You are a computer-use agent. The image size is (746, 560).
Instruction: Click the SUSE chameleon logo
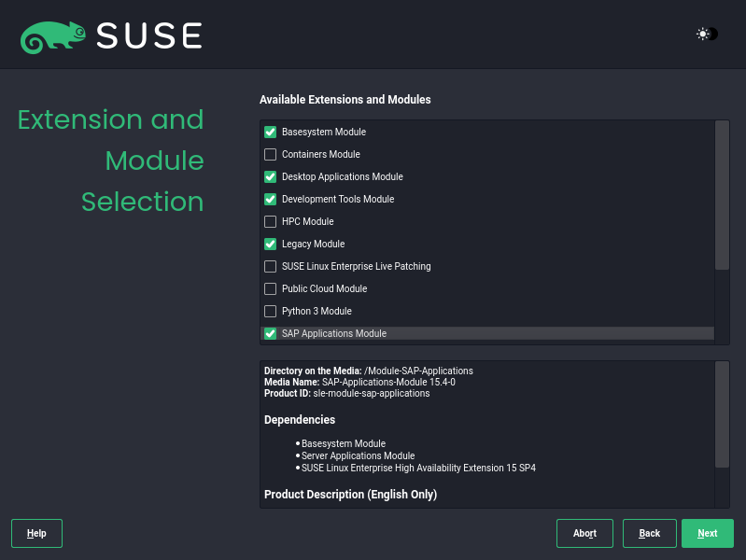pyautogui.click(x=53, y=37)
